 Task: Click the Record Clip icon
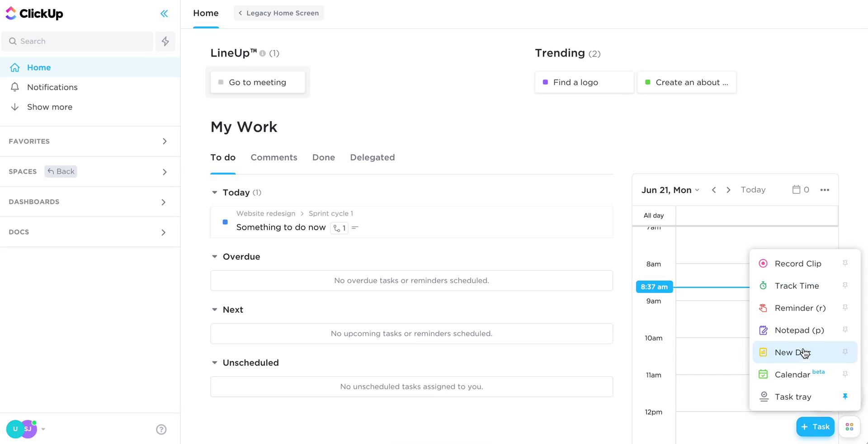point(763,264)
